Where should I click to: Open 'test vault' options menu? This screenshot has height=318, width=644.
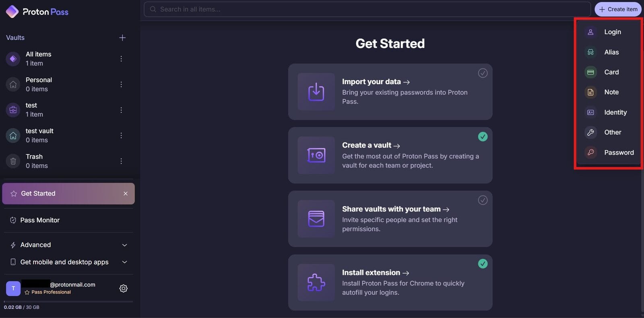pyautogui.click(x=121, y=136)
